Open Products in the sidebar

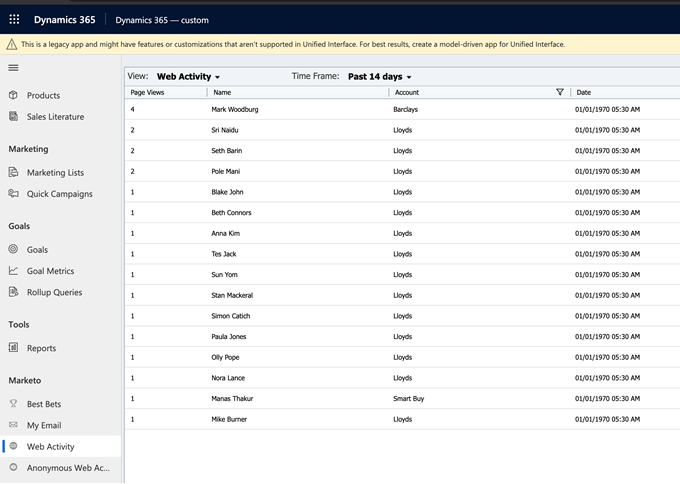coord(43,95)
